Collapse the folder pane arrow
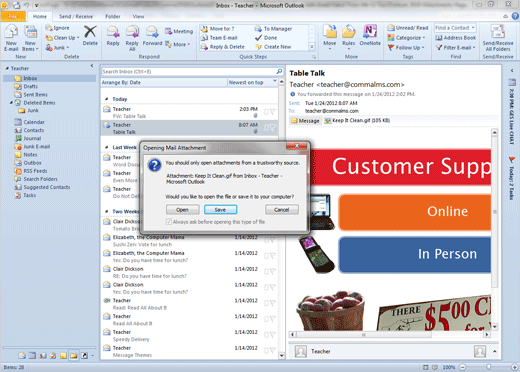The height and width of the screenshot is (372, 520). [x=92, y=66]
